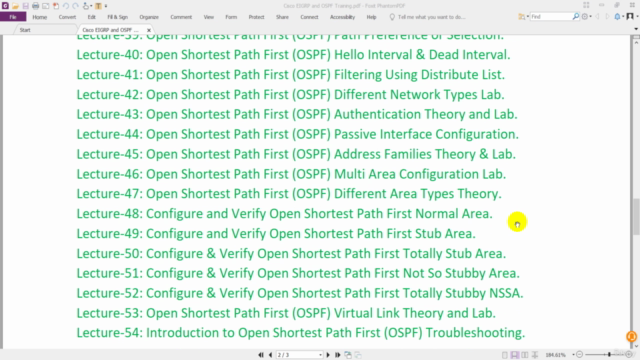The width and height of the screenshot is (640, 360).
Task: Click the 184.61% zoom level value
Action: pyautogui.click(x=556, y=355)
